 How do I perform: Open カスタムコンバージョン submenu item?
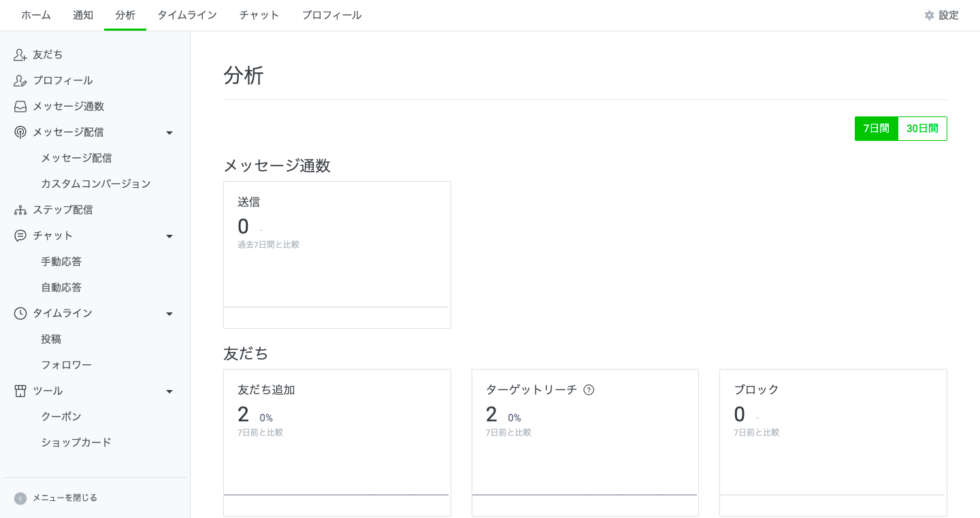coord(95,184)
